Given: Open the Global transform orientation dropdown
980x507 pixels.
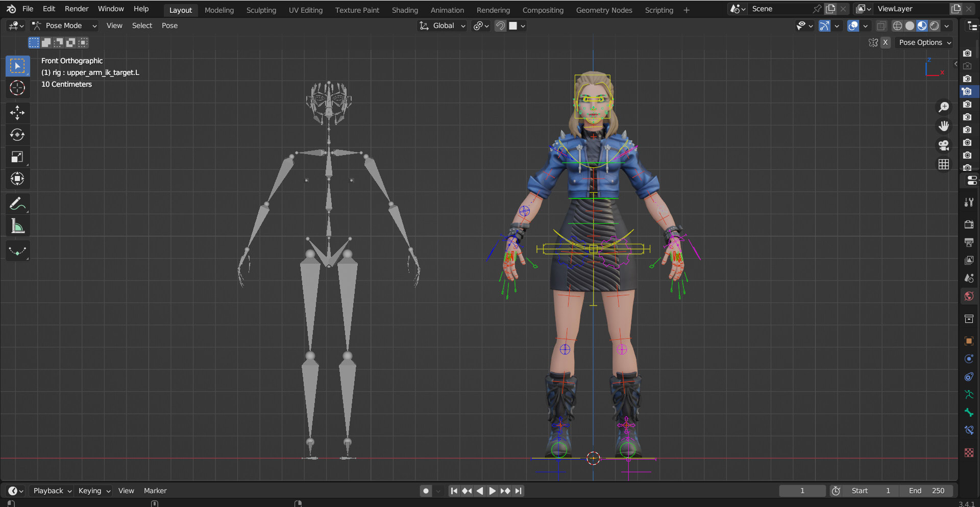Looking at the screenshot, I should (442, 26).
